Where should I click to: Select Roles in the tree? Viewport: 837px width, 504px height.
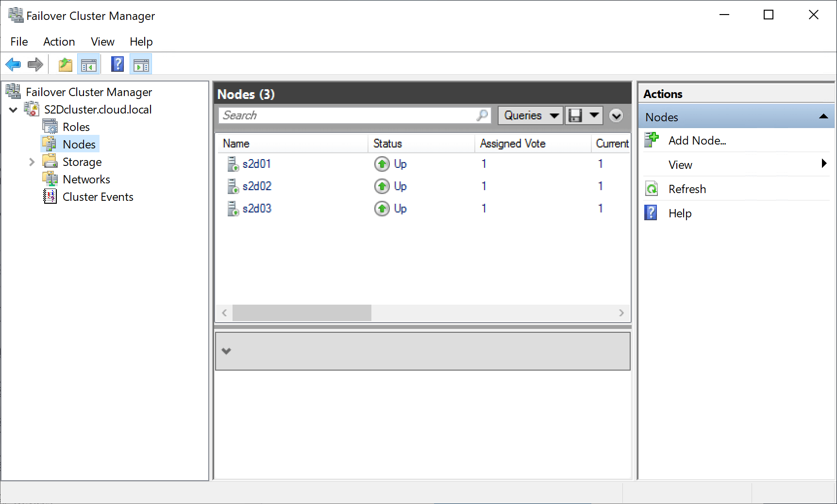pos(76,127)
